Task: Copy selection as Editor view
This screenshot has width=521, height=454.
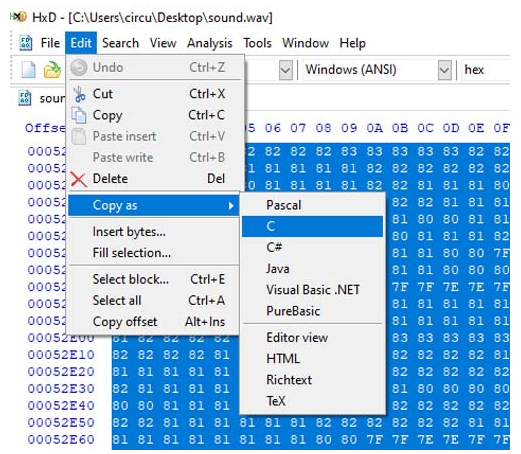Action: coord(313,338)
